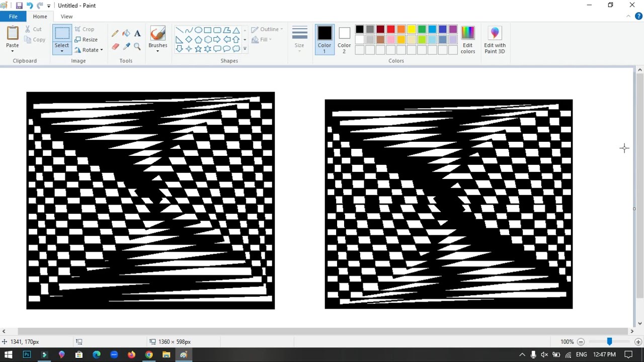Screen dimensions: 644x362
Task: Expand the shapes gallery list
Action: [245, 49]
